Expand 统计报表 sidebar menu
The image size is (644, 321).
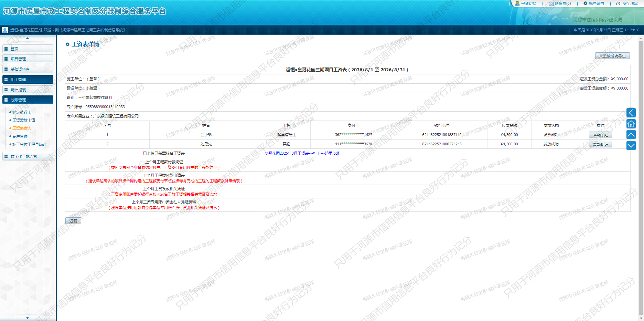(x=28, y=90)
